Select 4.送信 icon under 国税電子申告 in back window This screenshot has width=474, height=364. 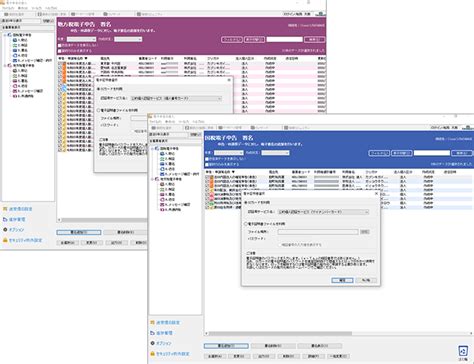[15, 55]
